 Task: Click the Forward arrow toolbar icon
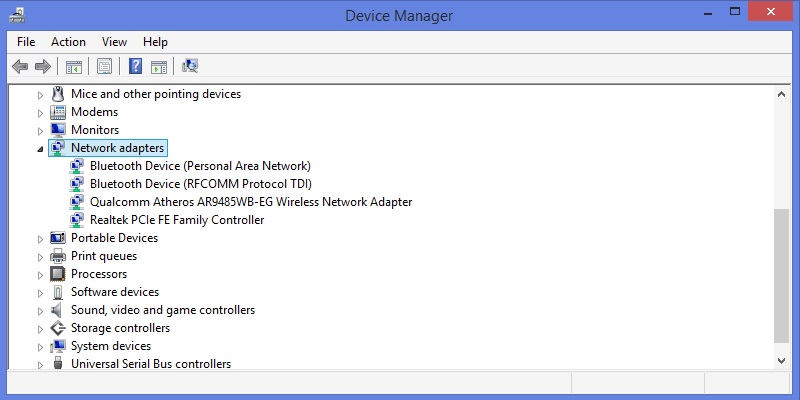pos(43,66)
